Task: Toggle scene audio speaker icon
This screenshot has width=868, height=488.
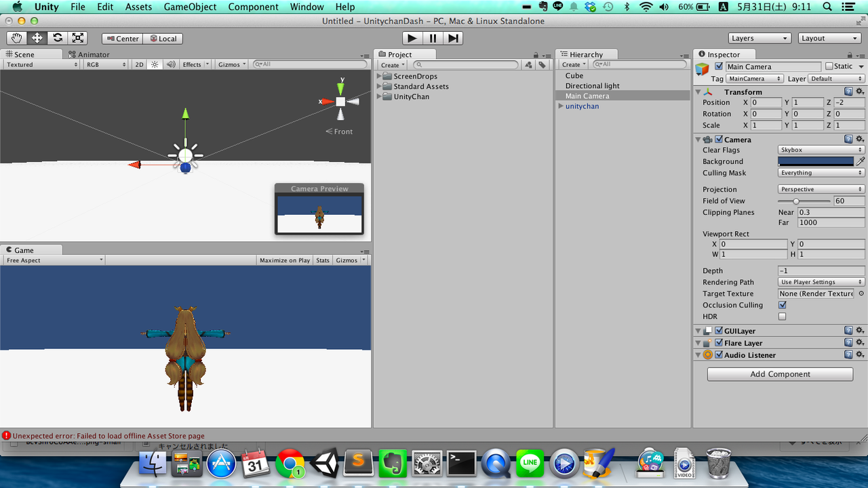Action: click(171, 64)
